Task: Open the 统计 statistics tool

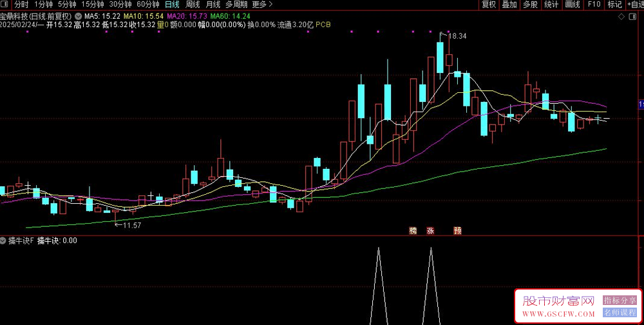Action: tap(551, 5)
